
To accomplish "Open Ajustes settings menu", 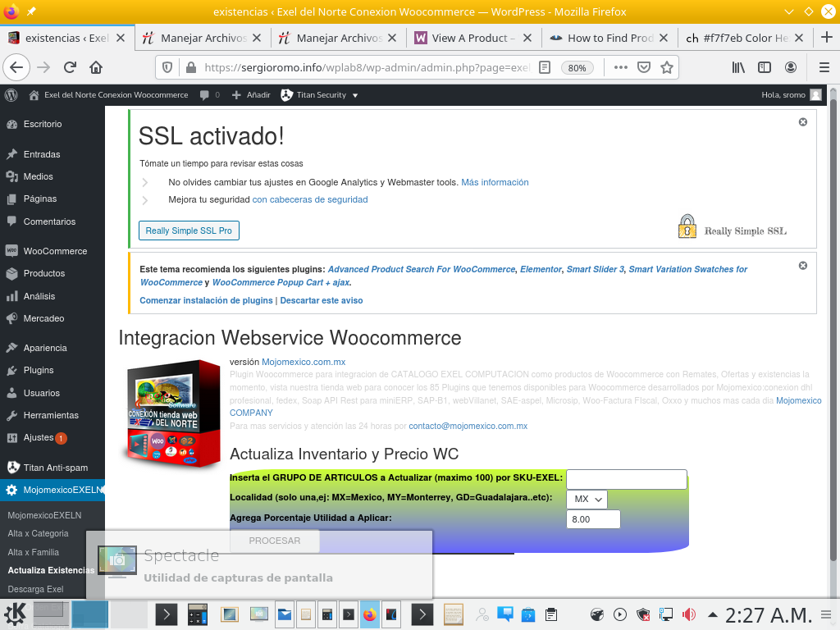I will [39, 438].
